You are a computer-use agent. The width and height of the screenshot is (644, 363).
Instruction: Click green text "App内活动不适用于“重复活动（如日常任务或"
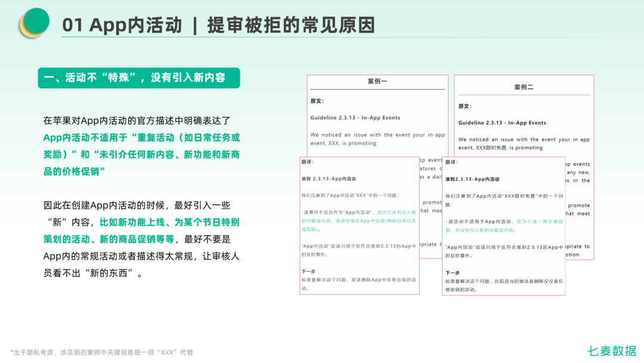(142, 138)
